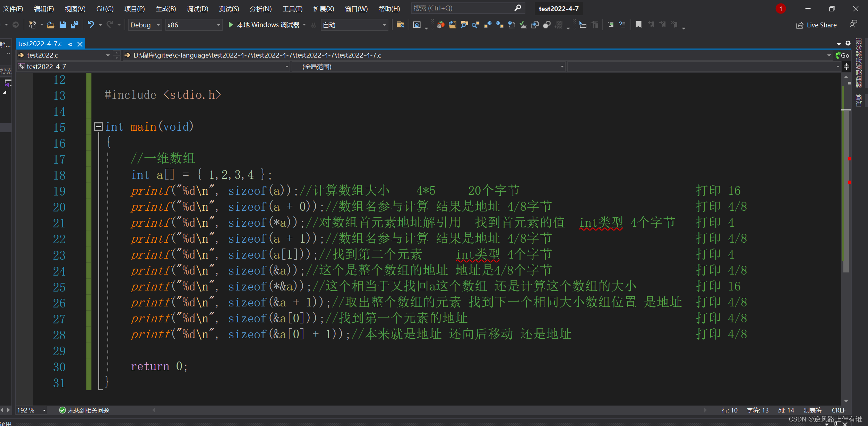This screenshot has height=426, width=868.
Task: Open the Git(G) menu
Action: coord(105,9)
